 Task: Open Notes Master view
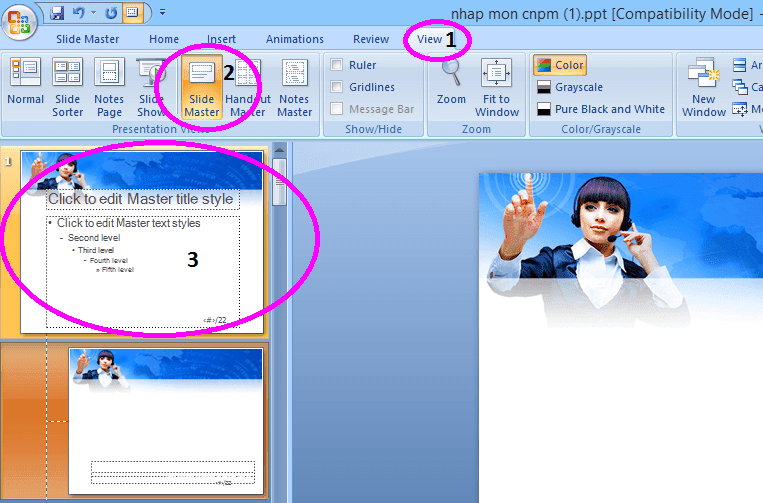[294, 88]
